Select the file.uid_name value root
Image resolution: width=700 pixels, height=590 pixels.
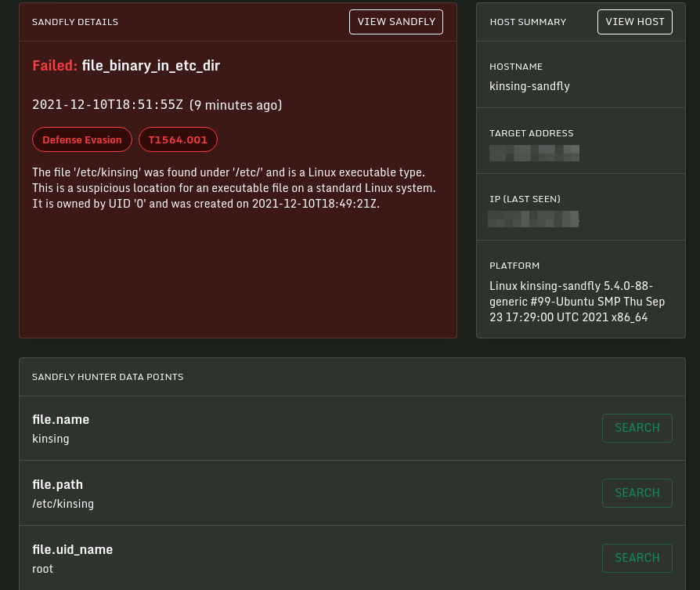click(x=42, y=569)
